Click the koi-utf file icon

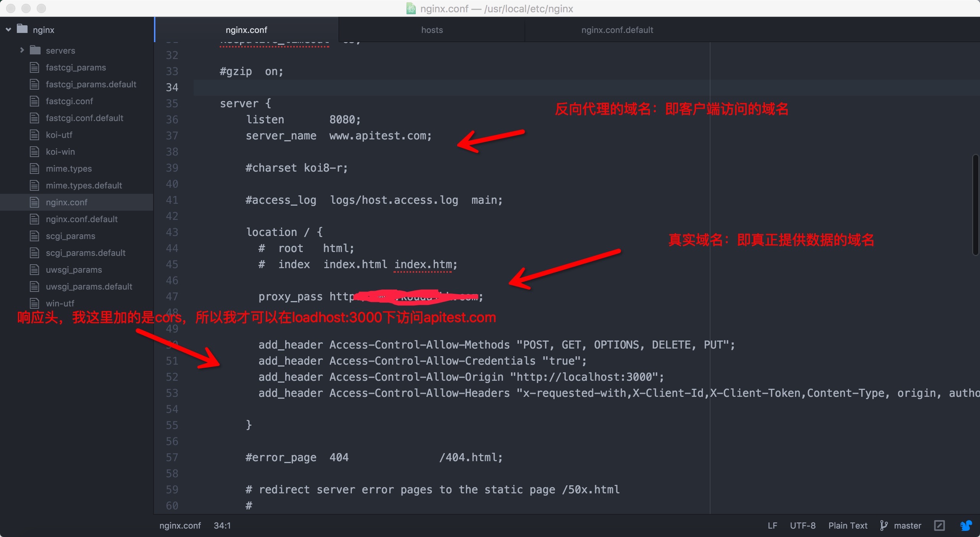[34, 135]
